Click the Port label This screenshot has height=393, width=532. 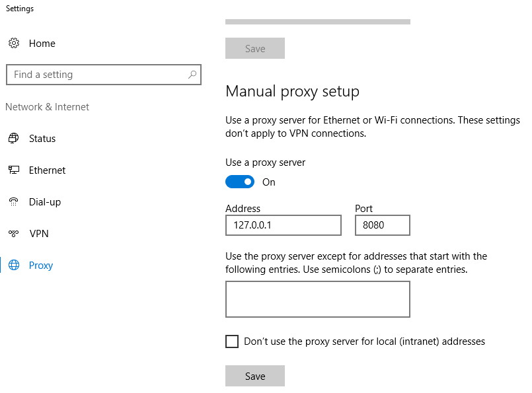[363, 208]
